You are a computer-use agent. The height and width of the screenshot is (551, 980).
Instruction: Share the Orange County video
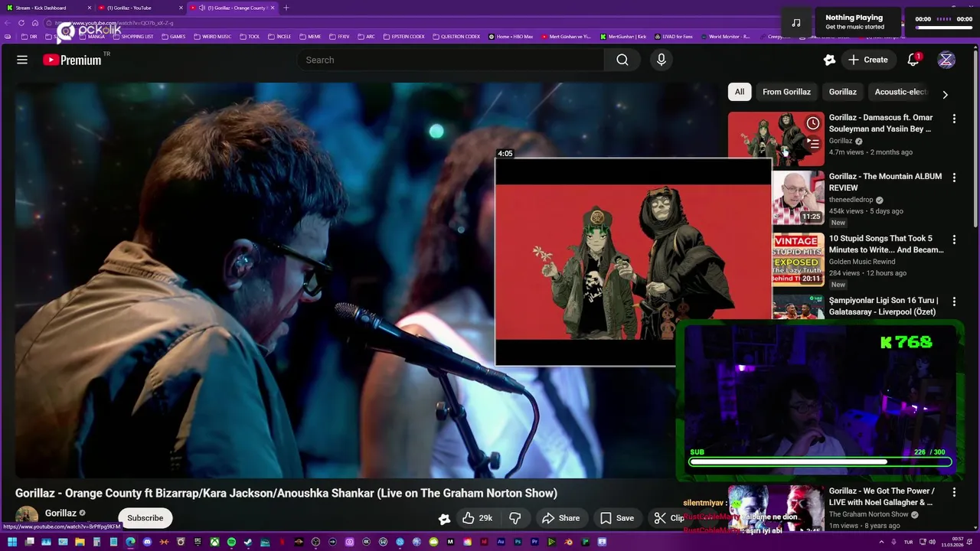(x=561, y=518)
